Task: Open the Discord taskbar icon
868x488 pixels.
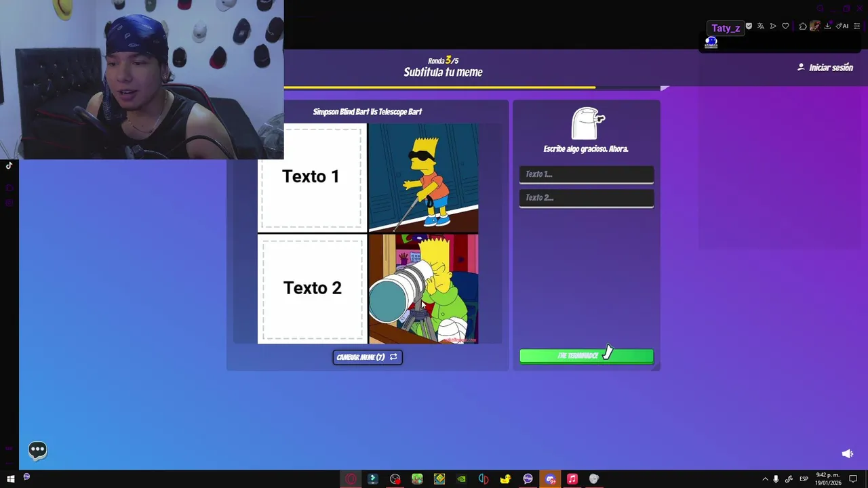Action: click(550, 479)
